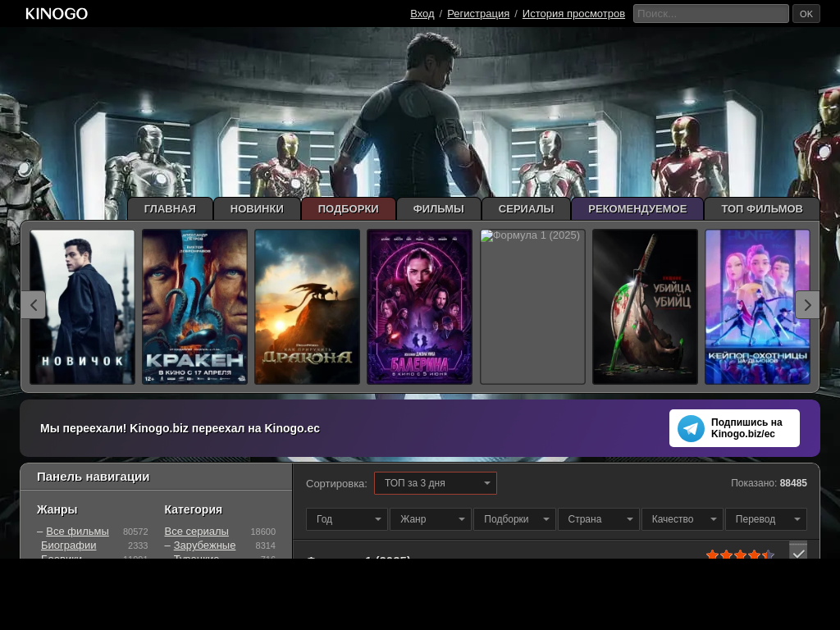Open the ТОП ФИЛЬМОВ tab
The image size is (840, 630).
(762, 209)
